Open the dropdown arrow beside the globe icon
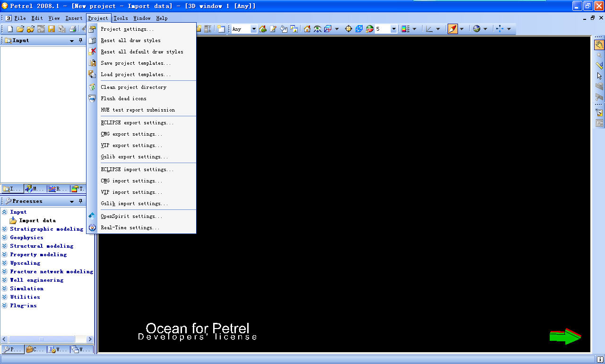The image size is (605, 364). [485, 29]
